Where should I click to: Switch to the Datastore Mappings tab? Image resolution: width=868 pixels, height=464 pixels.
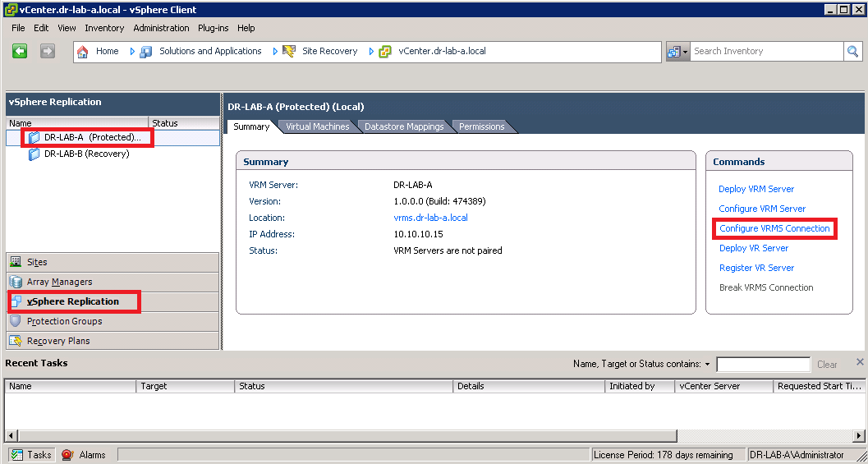coord(403,126)
